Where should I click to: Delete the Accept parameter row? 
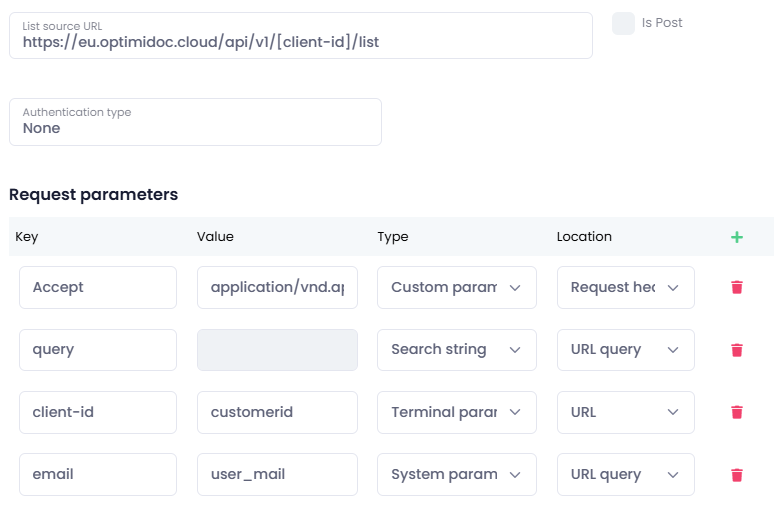737,287
